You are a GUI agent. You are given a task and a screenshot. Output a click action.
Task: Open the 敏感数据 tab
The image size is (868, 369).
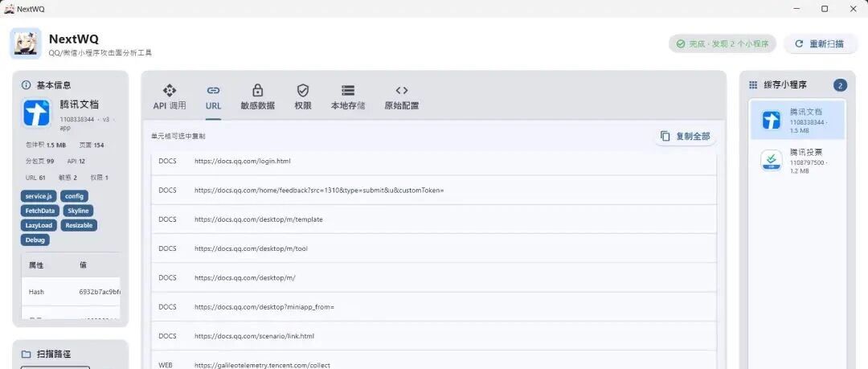[257, 96]
